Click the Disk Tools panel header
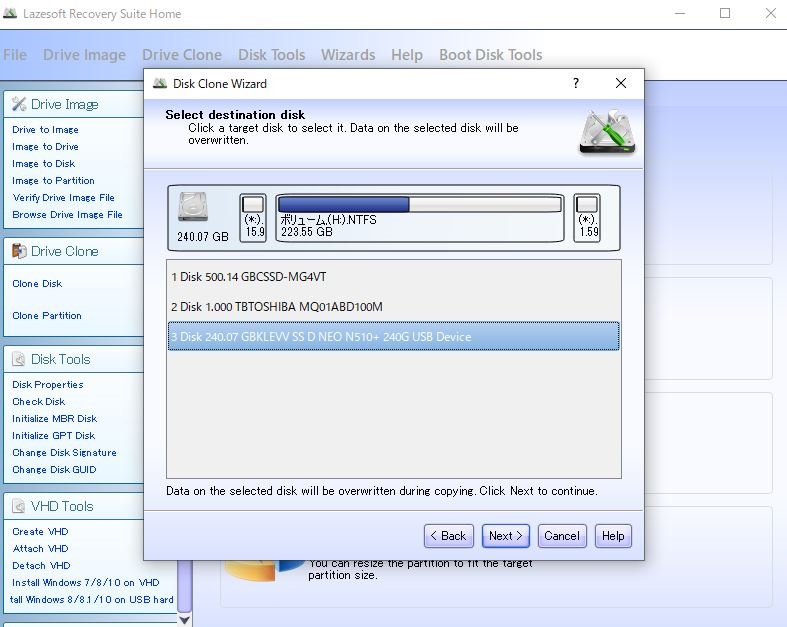The width and height of the screenshot is (787, 627). 74,359
